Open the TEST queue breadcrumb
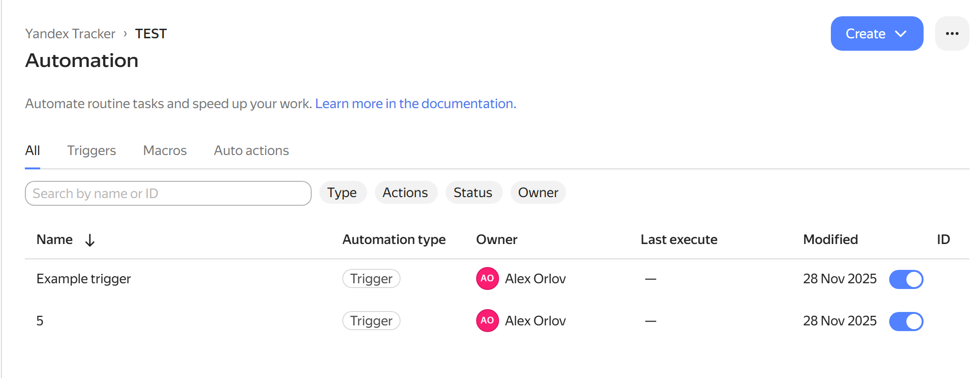 151,33
